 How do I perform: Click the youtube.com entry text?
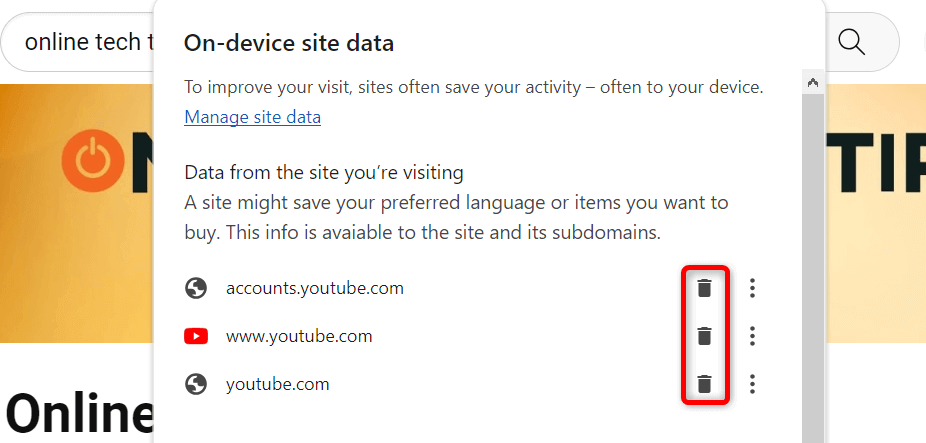[x=277, y=384]
